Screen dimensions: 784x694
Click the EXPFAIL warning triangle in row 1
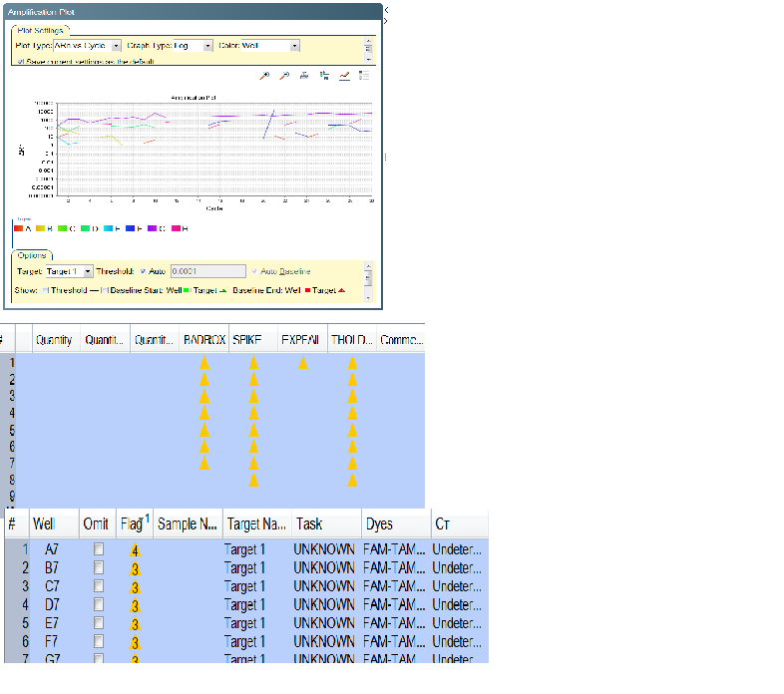(x=303, y=363)
